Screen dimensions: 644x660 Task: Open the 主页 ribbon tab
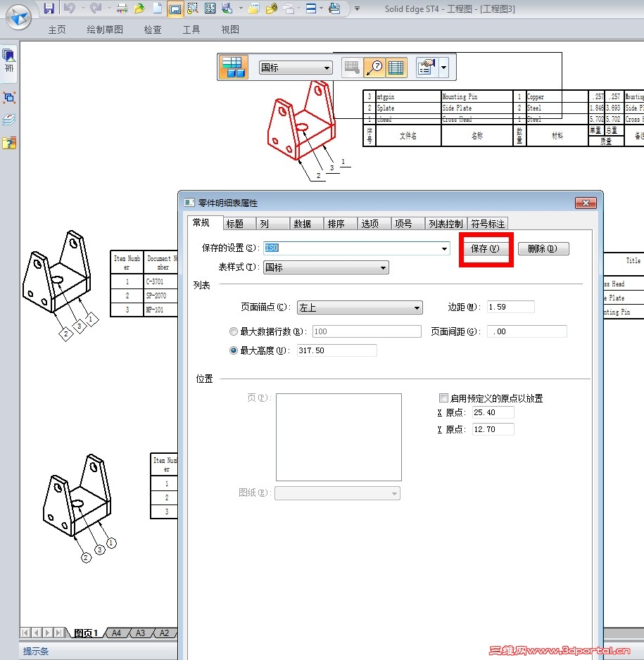pyautogui.click(x=57, y=30)
